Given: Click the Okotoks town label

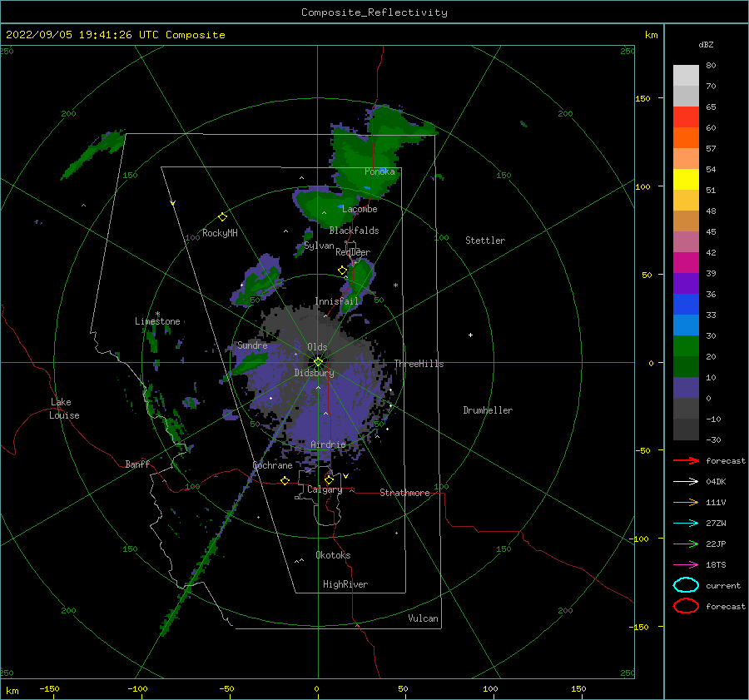Looking at the screenshot, I should 333,555.
